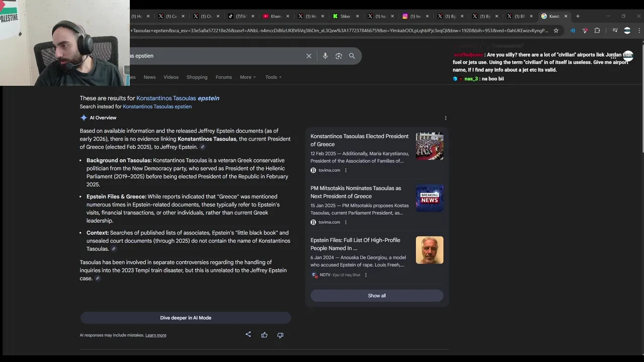Viewport: 644px width, 362px height.
Task: Click the AI Overview sparkle icon
Action: [x=84, y=118]
